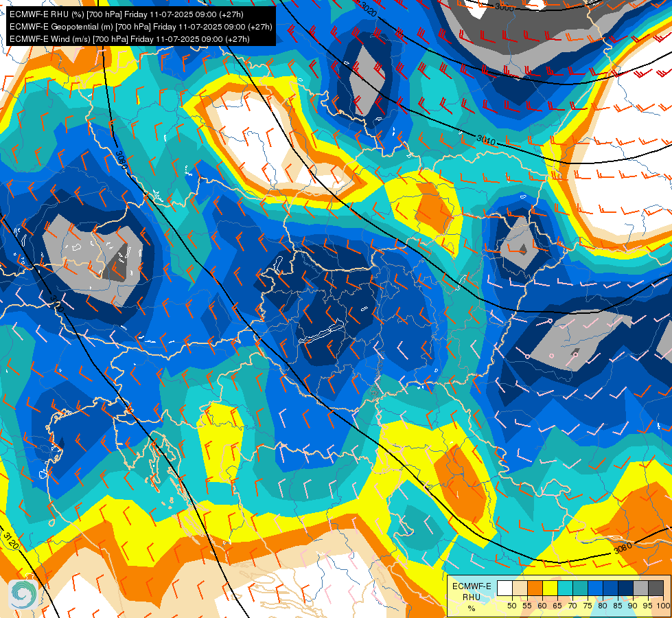Click the 3120 contour label
The image size is (672, 618).
pos(10,541)
